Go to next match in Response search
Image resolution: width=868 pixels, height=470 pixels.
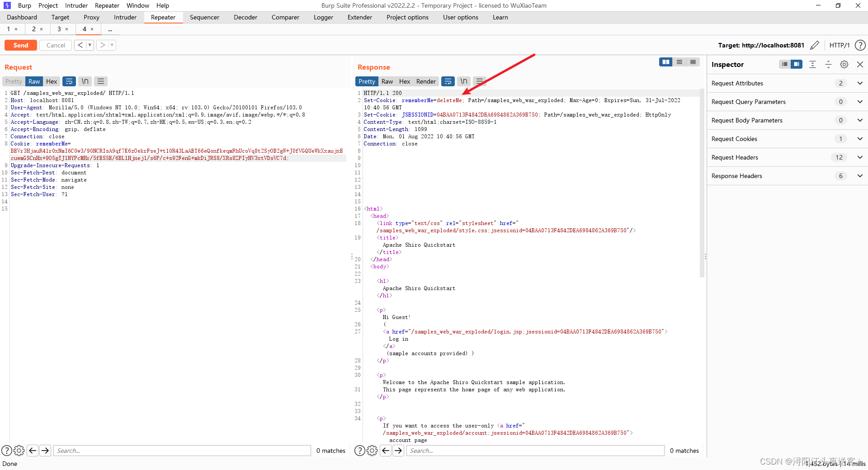click(x=398, y=451)
